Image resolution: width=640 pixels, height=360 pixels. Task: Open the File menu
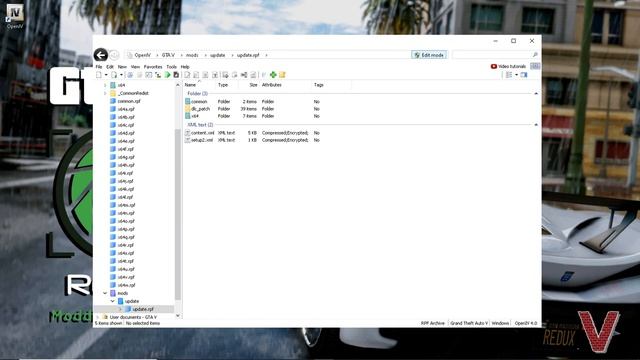coord(99,67)
